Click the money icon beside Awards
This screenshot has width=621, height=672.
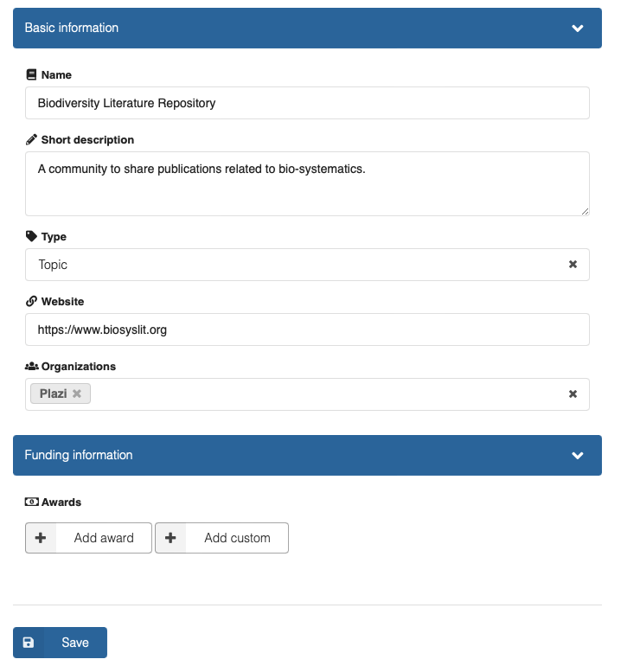tap(32, 502)
